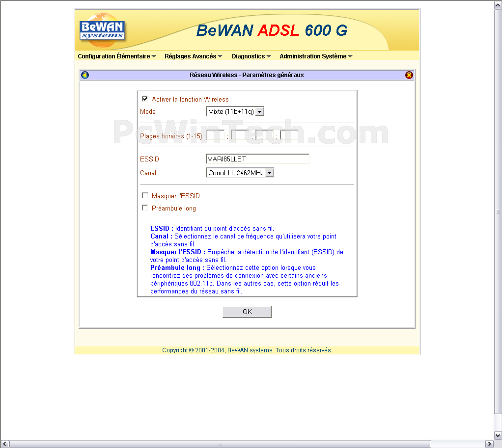Click the first Plages horaires field
The height and width of the screenshot is (448, 502).
216,135
